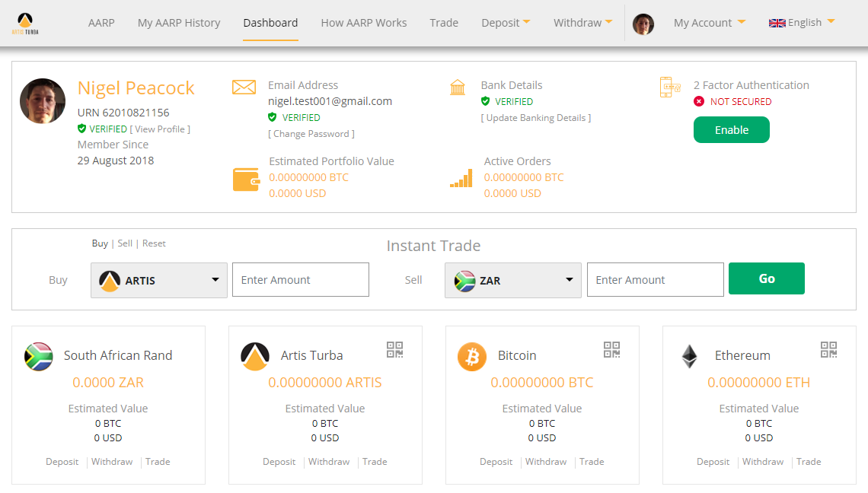The width and height of the screenshot is (868, 493).
Task: Click the email envelope icon
Action: pyautogui.click(x=244, y=87)
